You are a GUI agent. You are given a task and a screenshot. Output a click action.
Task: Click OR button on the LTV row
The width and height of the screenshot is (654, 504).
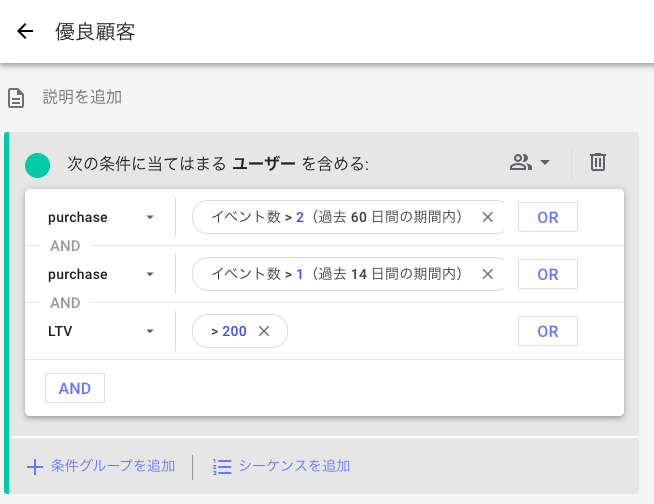[x=547, y=331]
